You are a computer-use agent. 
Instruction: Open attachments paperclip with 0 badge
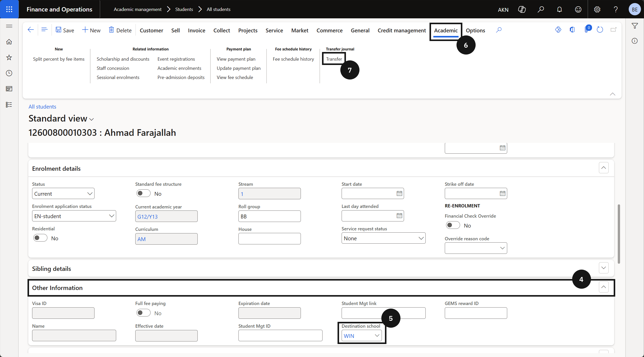[587, 29]
